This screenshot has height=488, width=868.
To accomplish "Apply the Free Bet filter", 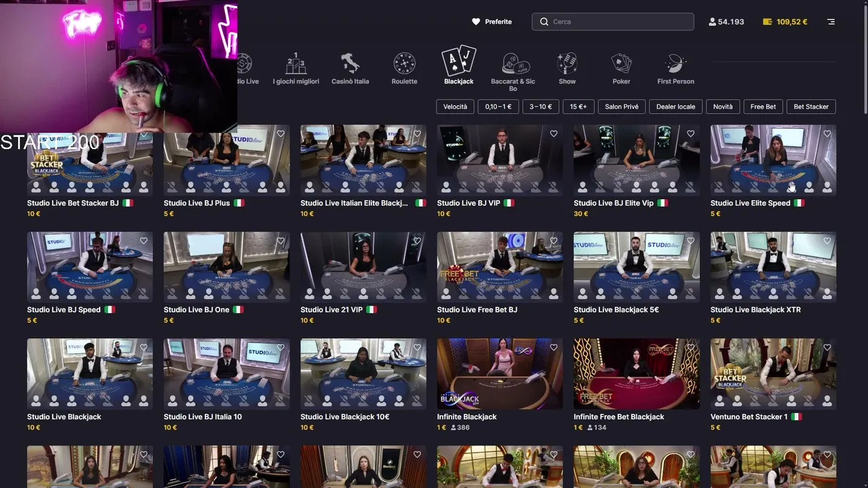I will pos(763,106).
